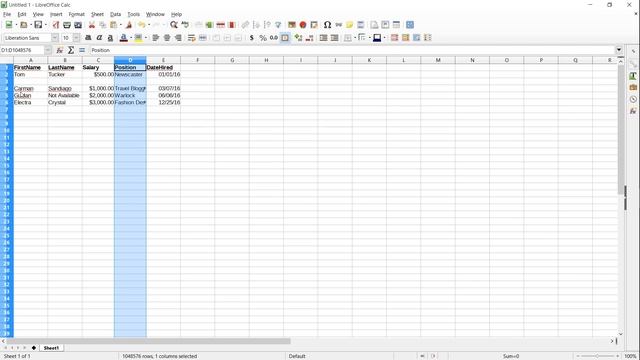Click the Save icon
The image size is (640, 360).
38,25
